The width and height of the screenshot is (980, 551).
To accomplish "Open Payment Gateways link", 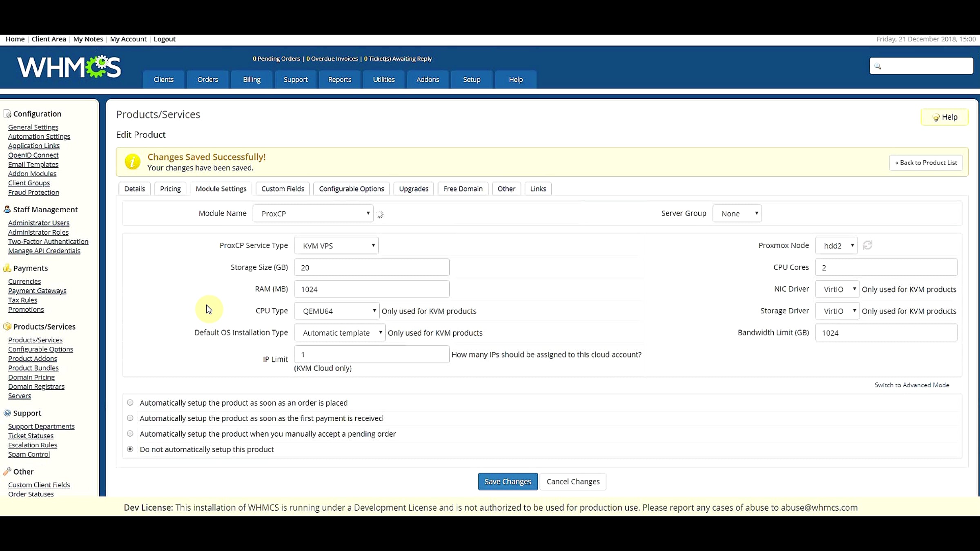I will [37, 291].
